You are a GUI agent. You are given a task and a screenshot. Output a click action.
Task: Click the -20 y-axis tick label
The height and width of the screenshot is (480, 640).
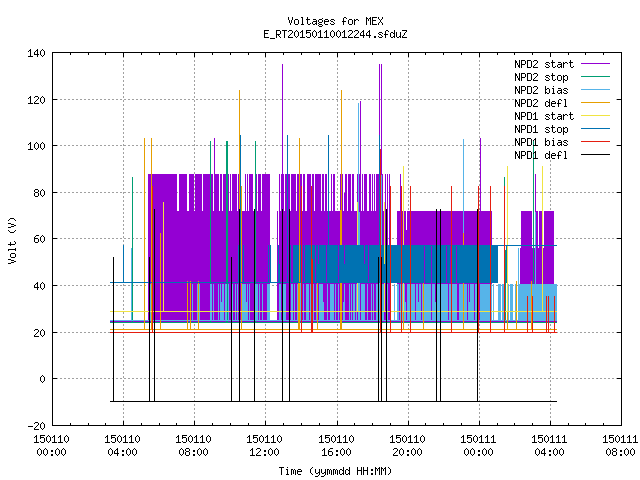point(36,426)
